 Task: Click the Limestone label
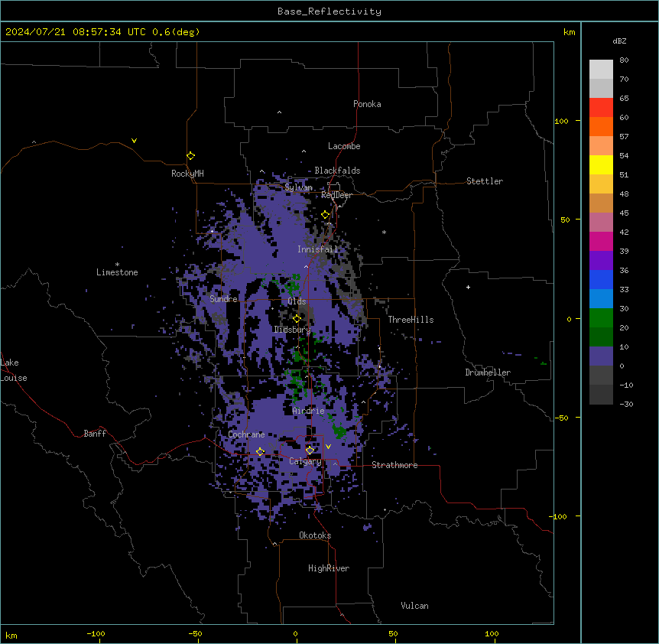click(117, 272)
